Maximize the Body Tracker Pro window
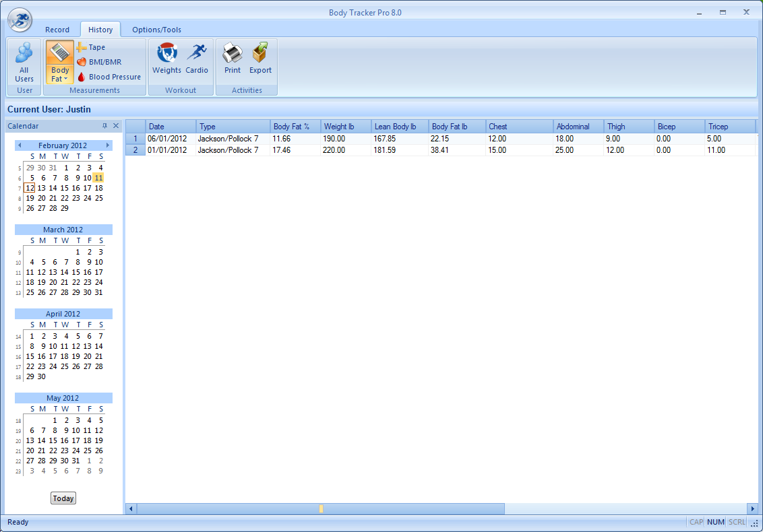763x532 pixels. point(723,13)
